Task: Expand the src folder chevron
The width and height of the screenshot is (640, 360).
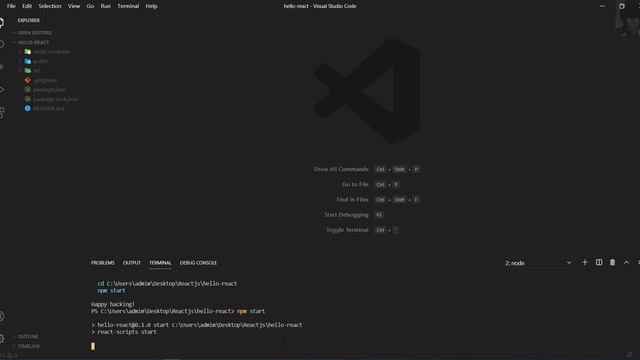Action: pyautogui.click(x=20, y=71)
